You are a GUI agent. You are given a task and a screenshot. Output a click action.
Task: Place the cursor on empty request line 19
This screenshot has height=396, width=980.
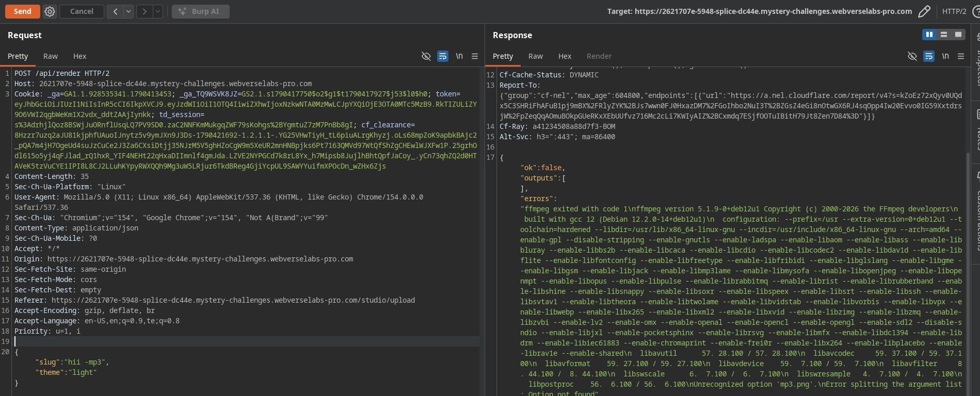pyautogui.click(x=247, y=341)
